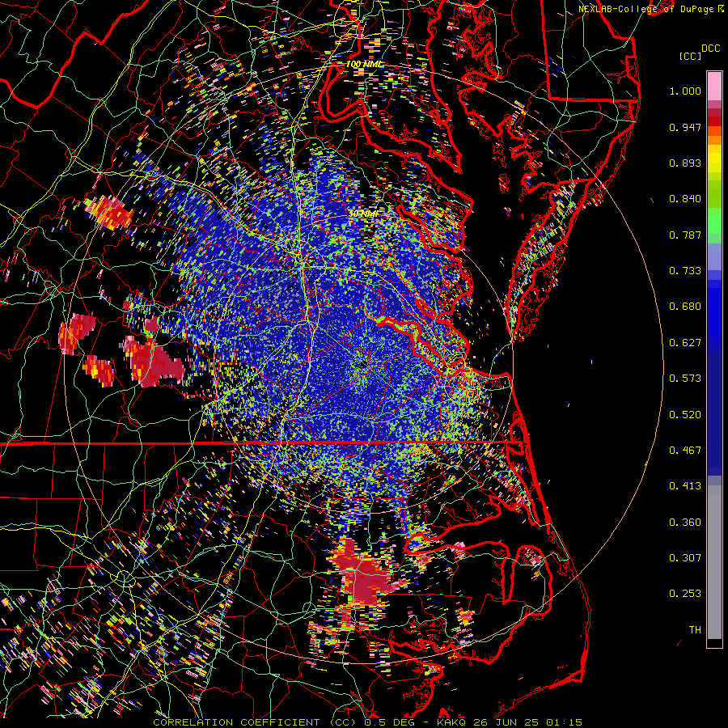Click the 0.947 scale label

tap(685, 127)
